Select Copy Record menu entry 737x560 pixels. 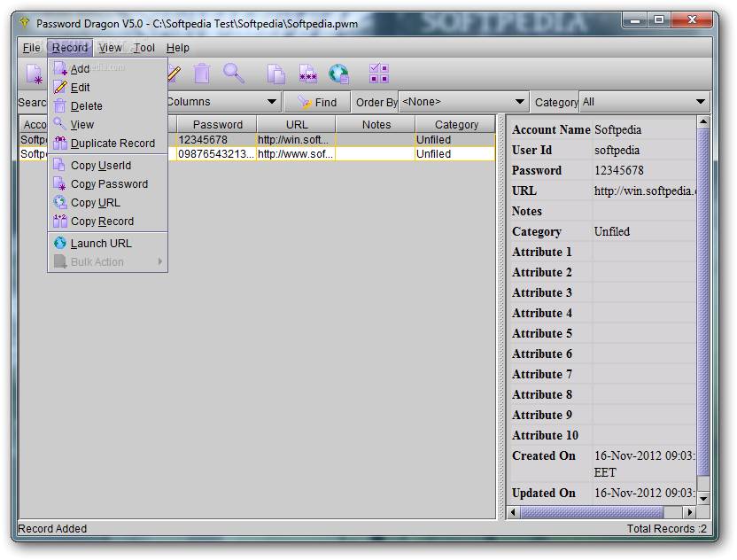click(x=108, y=222)
